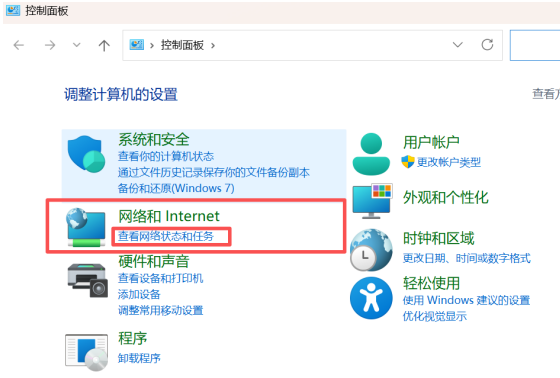Open 优化视觉显示 link

[x=435, y=316]
